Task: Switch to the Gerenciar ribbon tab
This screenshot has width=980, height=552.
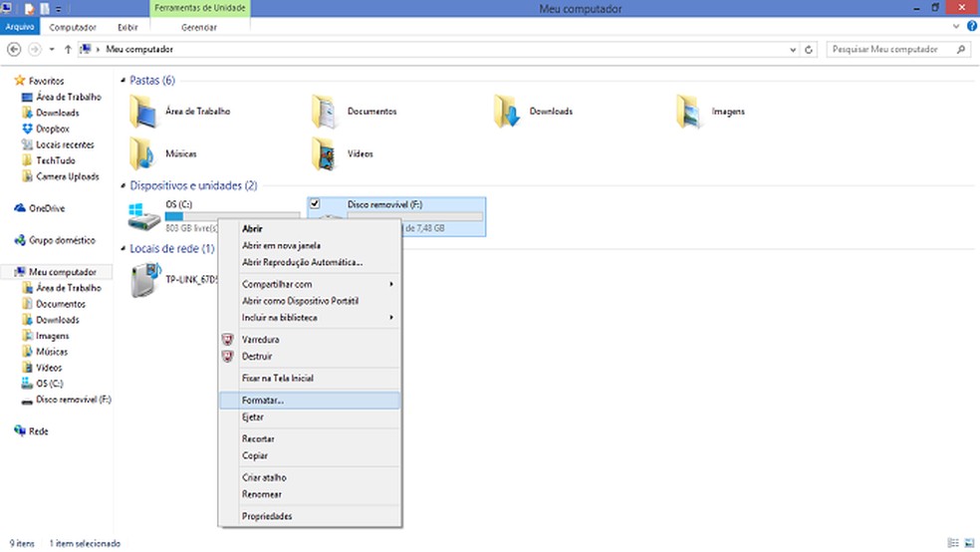Action: [x=199, y=27]
